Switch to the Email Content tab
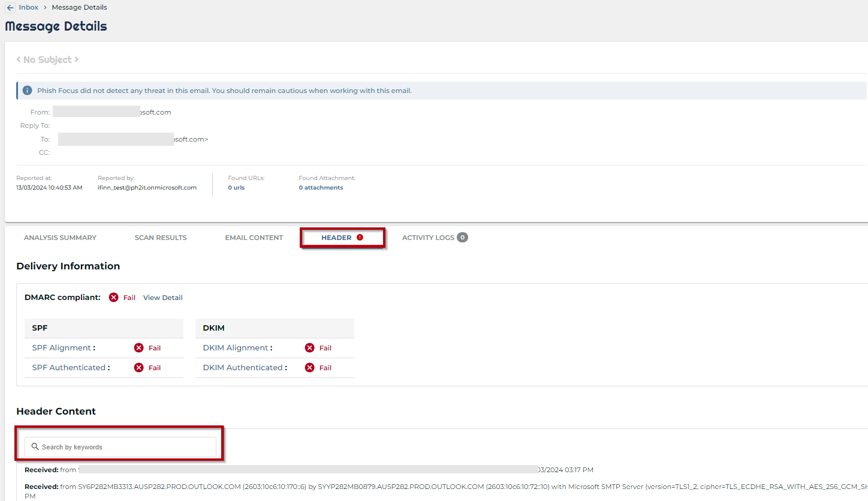The height and width of the screenshot is (501, 868). click(x=254, y=237)
